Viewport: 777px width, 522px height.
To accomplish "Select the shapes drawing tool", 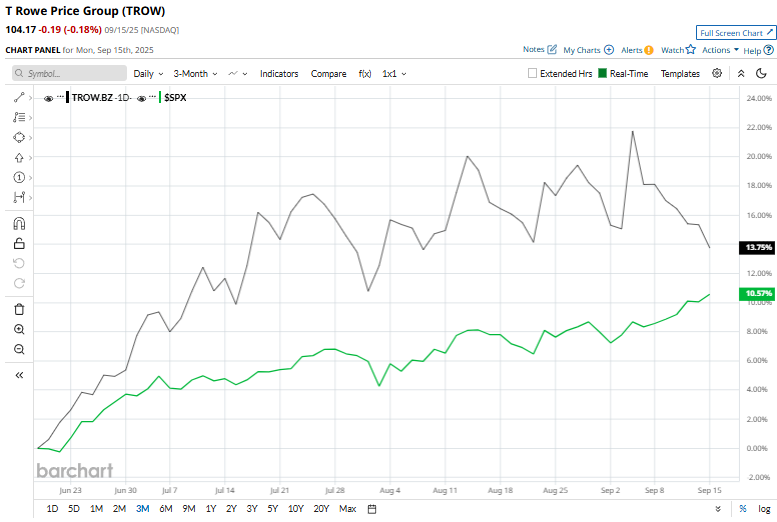I will click(19, 137).
